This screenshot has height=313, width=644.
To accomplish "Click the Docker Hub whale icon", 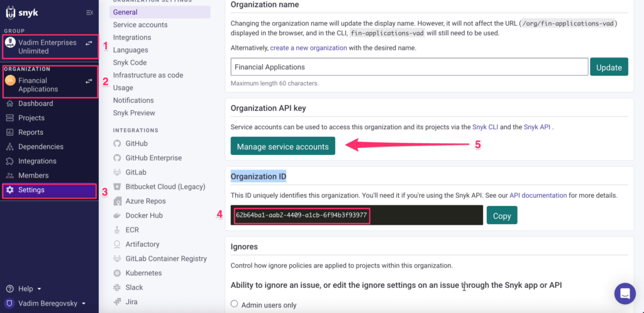I will pos(118,215).
